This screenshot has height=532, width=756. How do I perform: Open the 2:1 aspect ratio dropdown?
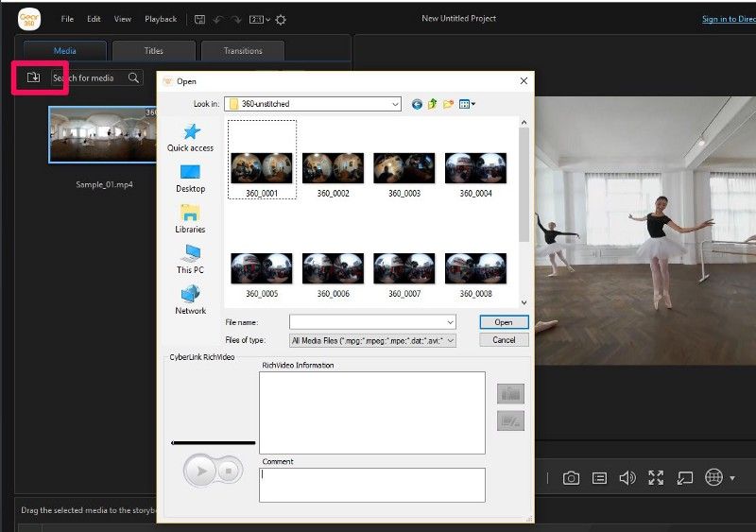[x=259, y=19]
